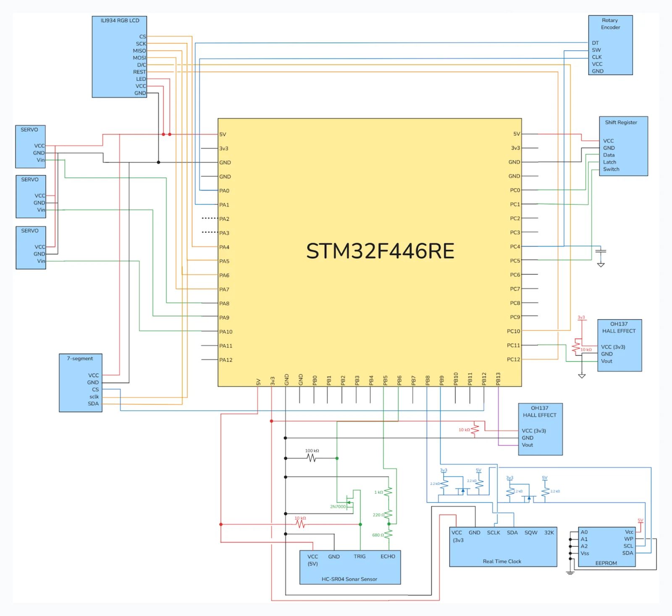This screenshot has height=616, width=672.
Task: Select the PA4 pin label
Action: (x=224, y=247)
